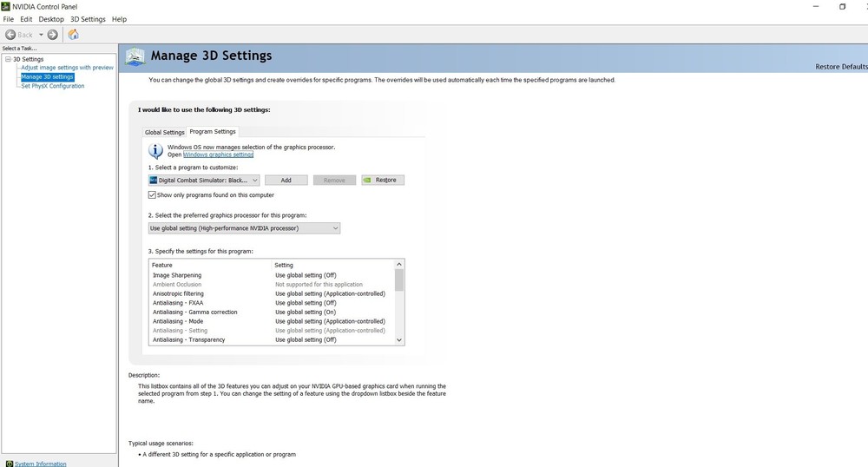
Task: Select the Anisotropic filtering feature row
Action: (x=272, y=293)
